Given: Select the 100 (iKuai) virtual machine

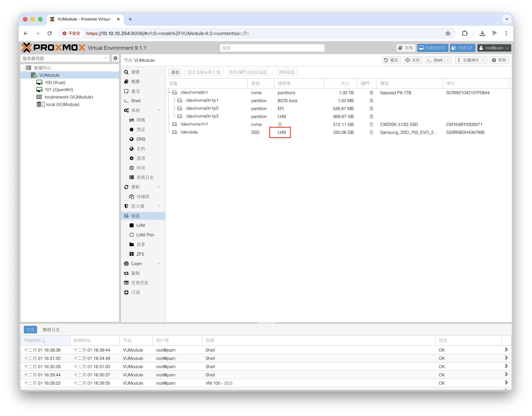Looking at the screenshot, I should click(55, 83).
